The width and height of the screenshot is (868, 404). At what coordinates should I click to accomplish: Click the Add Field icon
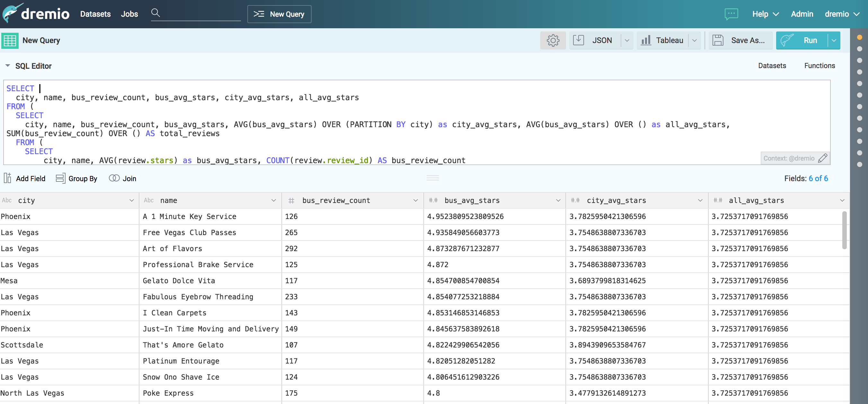tap(8, 178)
